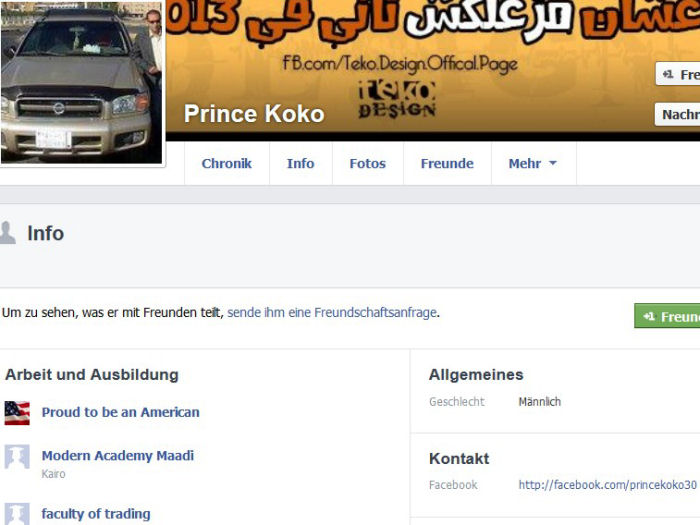The height and width of the screenshot is (525, 700).
Task: Open the Modern Academy Maadi link
Action: [x=118, y=455]
